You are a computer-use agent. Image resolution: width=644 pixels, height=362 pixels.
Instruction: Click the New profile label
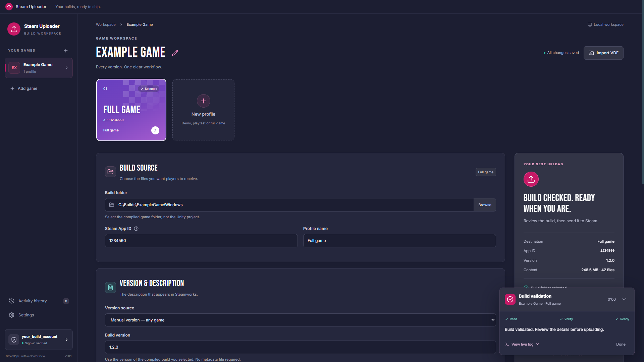click(203, 114)
